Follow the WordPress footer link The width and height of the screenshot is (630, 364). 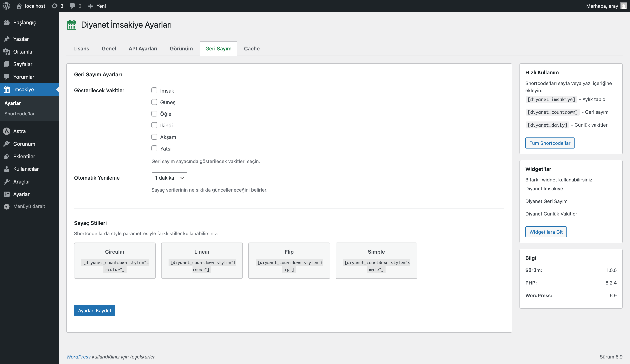click(x=78, y=356)
